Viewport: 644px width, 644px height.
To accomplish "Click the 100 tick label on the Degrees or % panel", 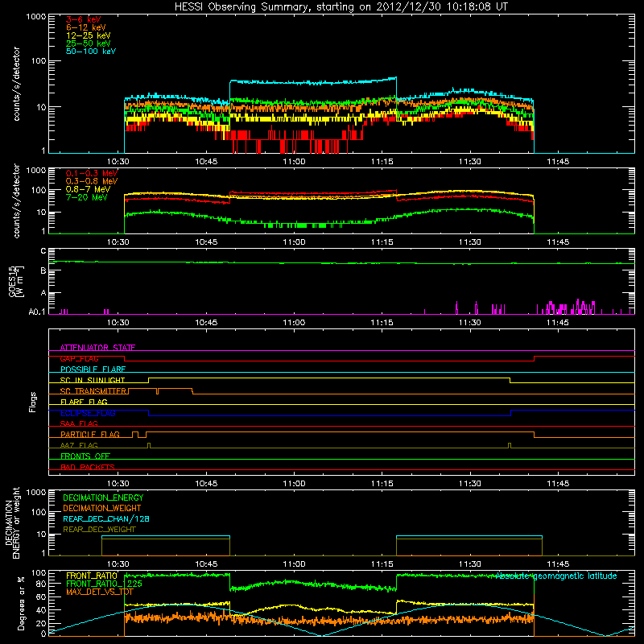I will [x=39, y=573].
